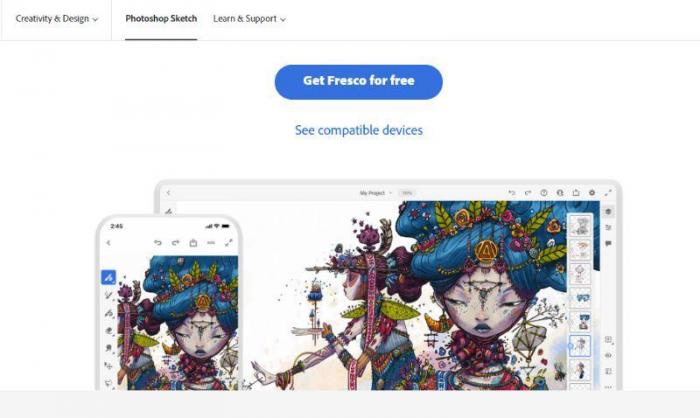Tap the redo arrow in the phone toolbar
This screenshot has height=418, width=700.
point(175,242)
